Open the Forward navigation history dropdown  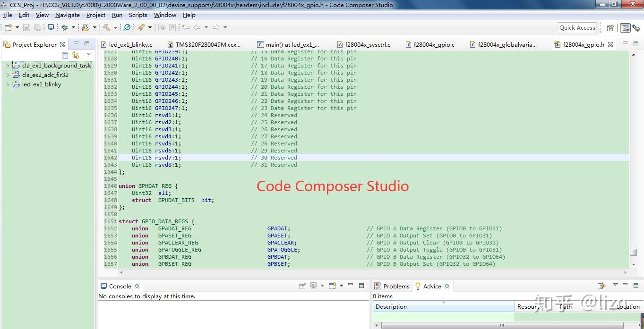point(225,27)
